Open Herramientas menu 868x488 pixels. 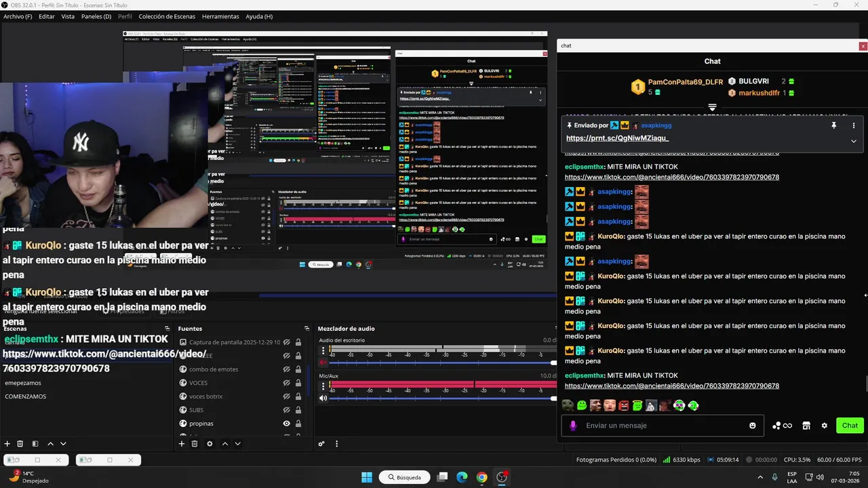pyautogui.click(x=220, y=16)
